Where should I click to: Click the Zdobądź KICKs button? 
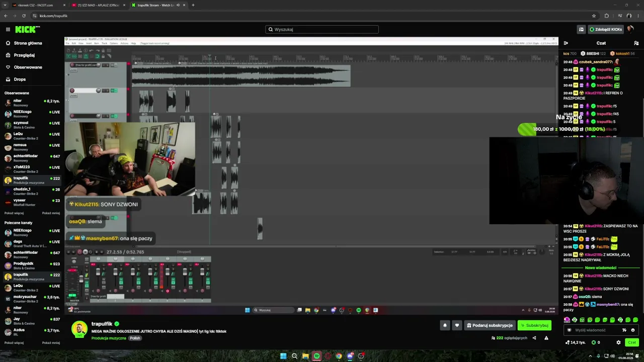click(606, 29)
